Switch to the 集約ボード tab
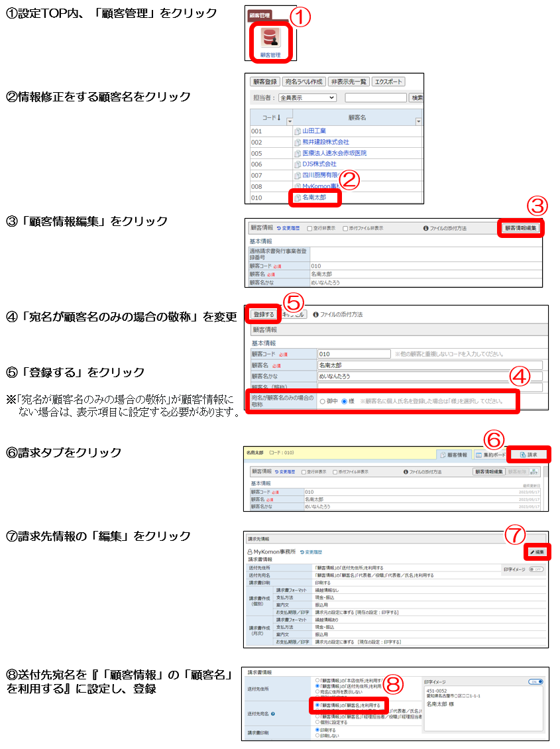The image size is (560, 749). (x=491, y=455)
